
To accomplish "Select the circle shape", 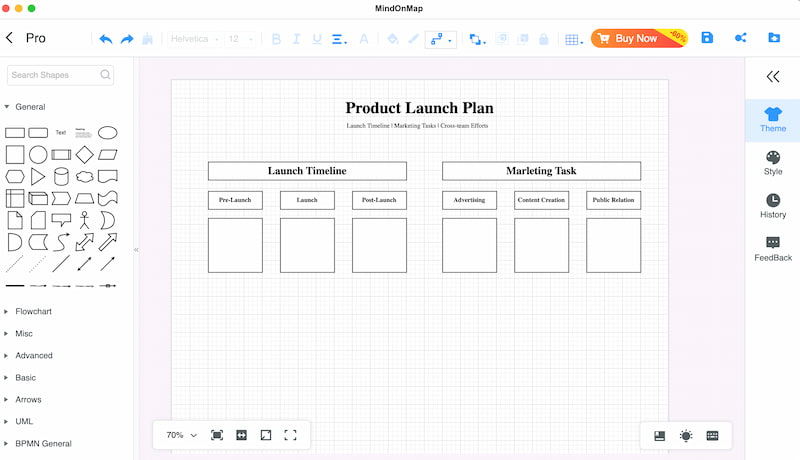I will pyautogui.click(x=38, y=155).
